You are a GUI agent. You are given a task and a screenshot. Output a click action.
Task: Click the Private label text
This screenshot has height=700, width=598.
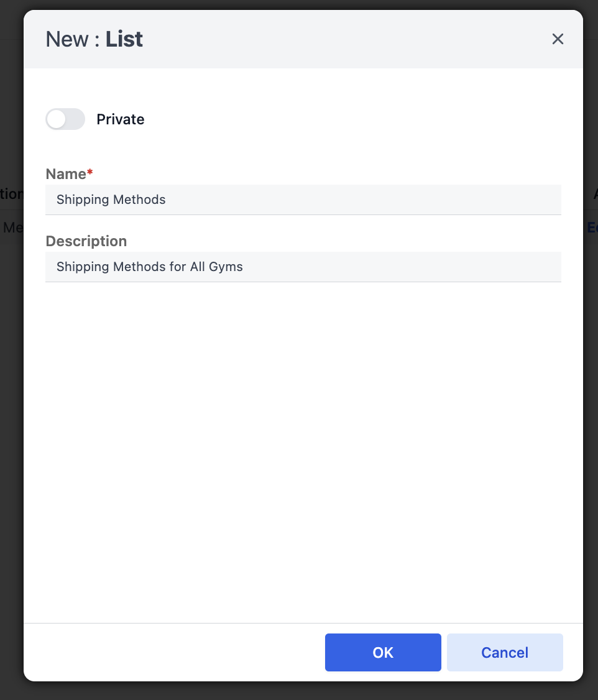pos(121,119)
